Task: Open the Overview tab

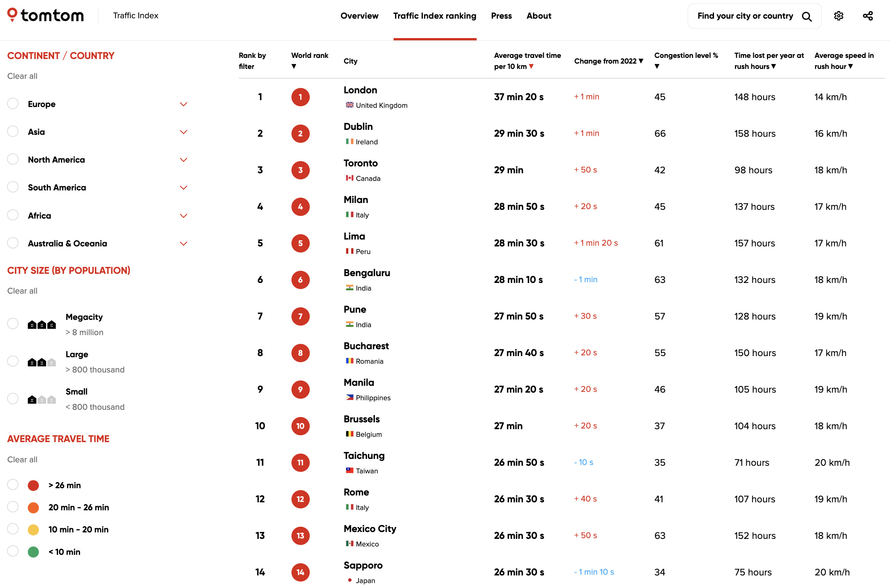Action: click(359, 16)
